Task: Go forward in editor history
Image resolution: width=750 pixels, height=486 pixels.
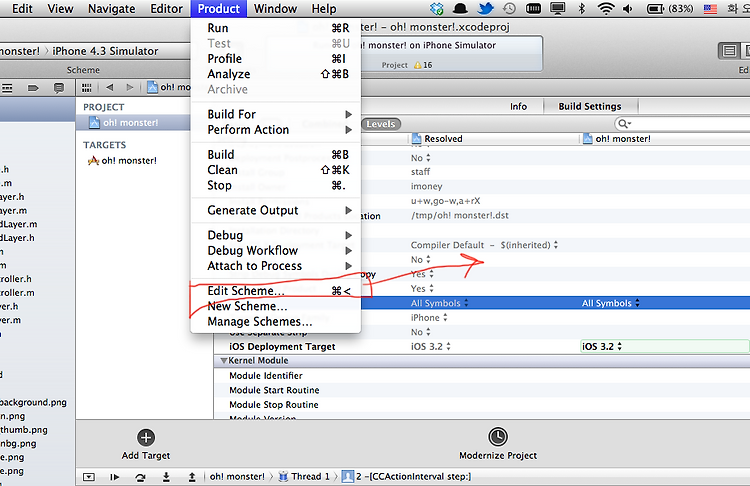Action: pyautogui.click(x=130, y=87)
